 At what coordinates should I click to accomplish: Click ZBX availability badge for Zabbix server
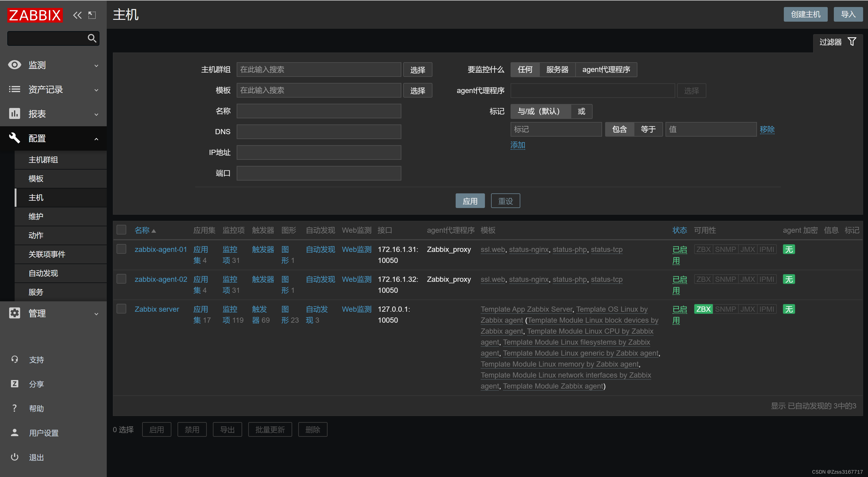point(703,309)
